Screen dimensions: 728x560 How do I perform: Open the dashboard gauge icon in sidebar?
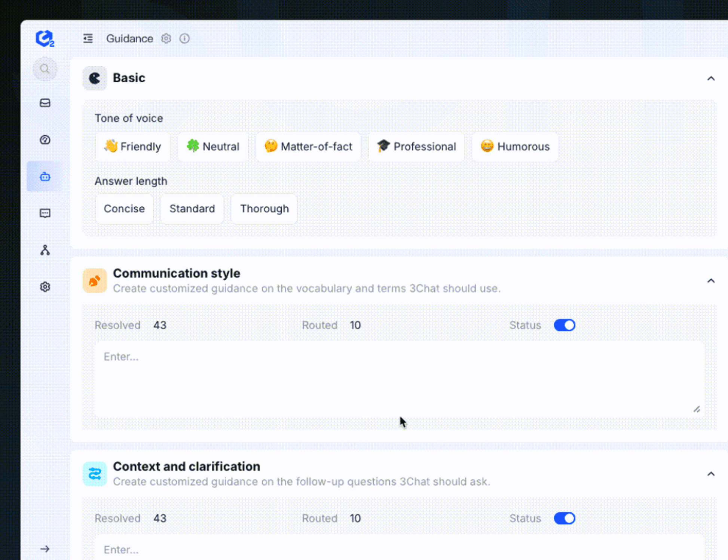[45, 140]
